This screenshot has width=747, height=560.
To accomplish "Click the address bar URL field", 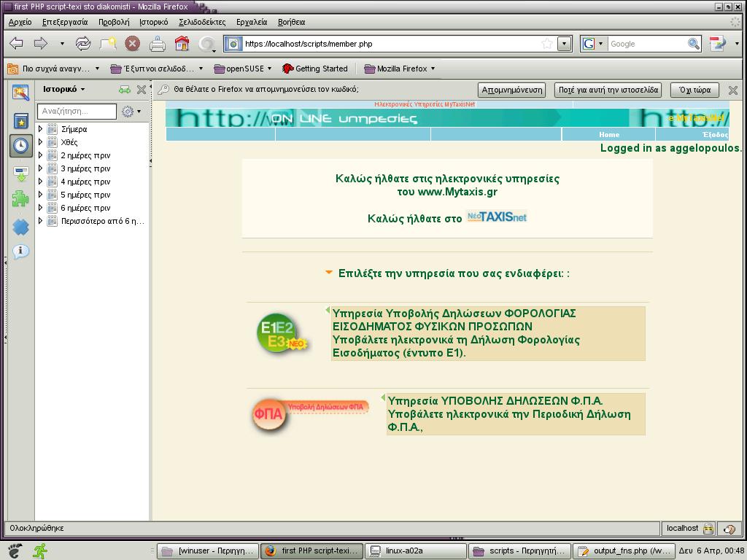I will pyautogui.click(x=391, y=44).
